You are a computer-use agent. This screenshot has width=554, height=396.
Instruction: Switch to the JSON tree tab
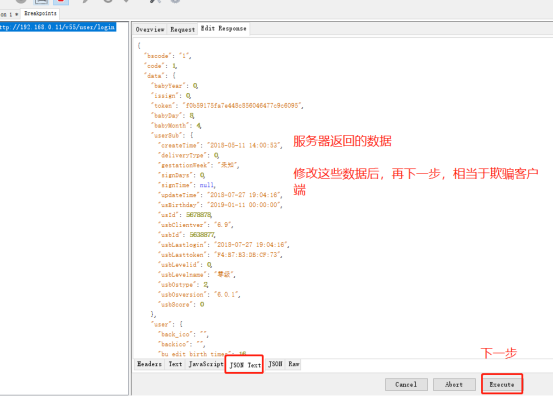[x=275, y=364]
